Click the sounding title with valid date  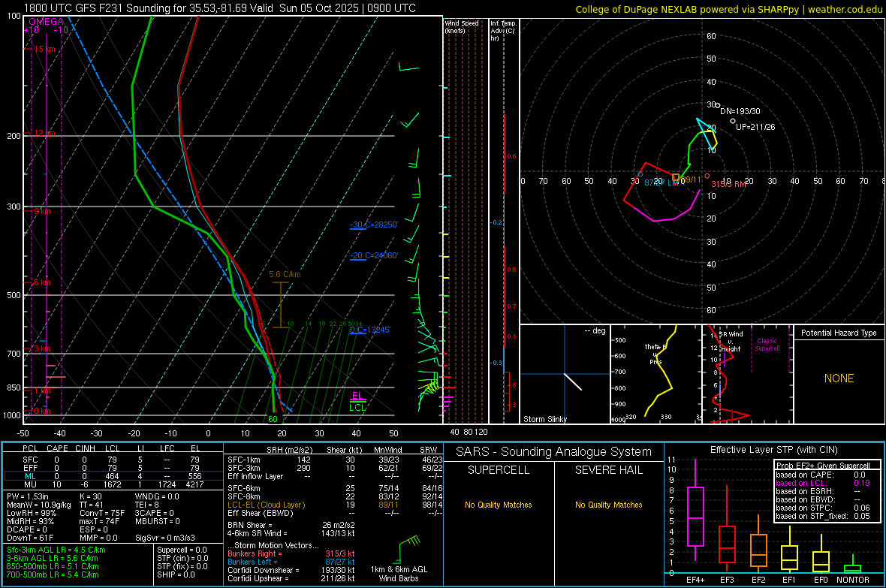[x=220, y=8]
